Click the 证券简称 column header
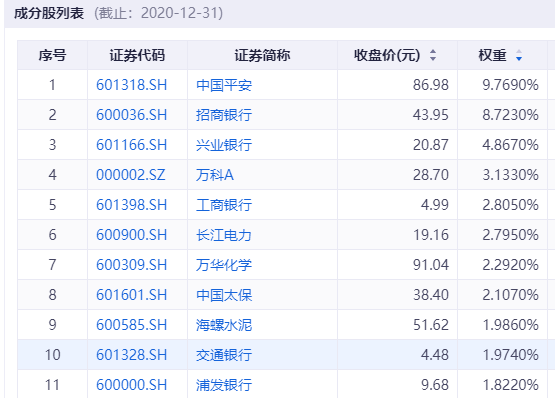The width and height of the screenshot is (555, 398). (x=262, y=55)
